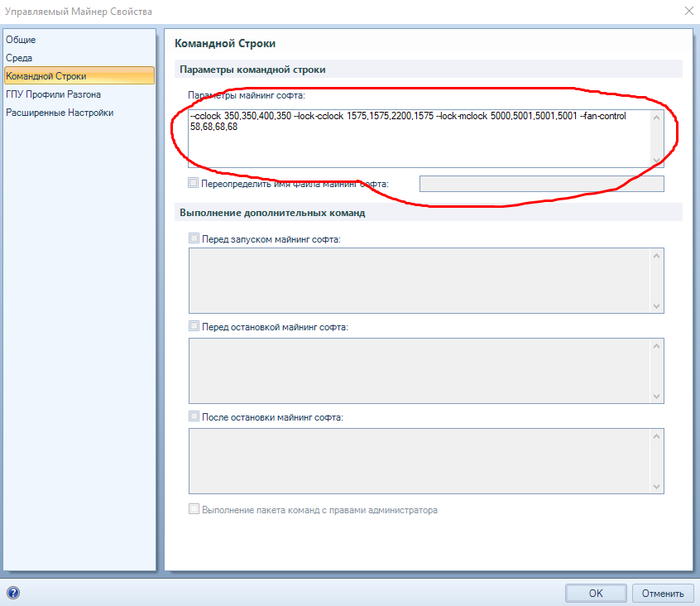The image size is (700, 606).
Task: Click the Отменить button
Action: 663,593
